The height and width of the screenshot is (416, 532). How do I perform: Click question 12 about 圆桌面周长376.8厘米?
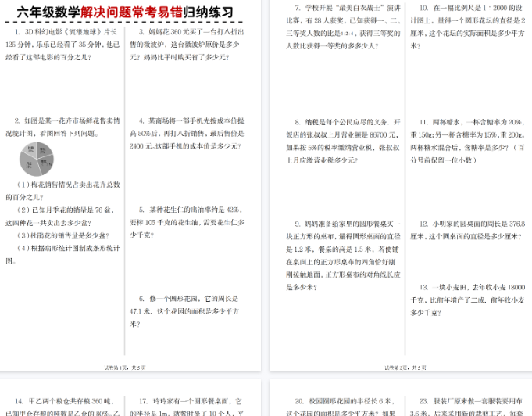pyautogui.click(x=467, y=230)
